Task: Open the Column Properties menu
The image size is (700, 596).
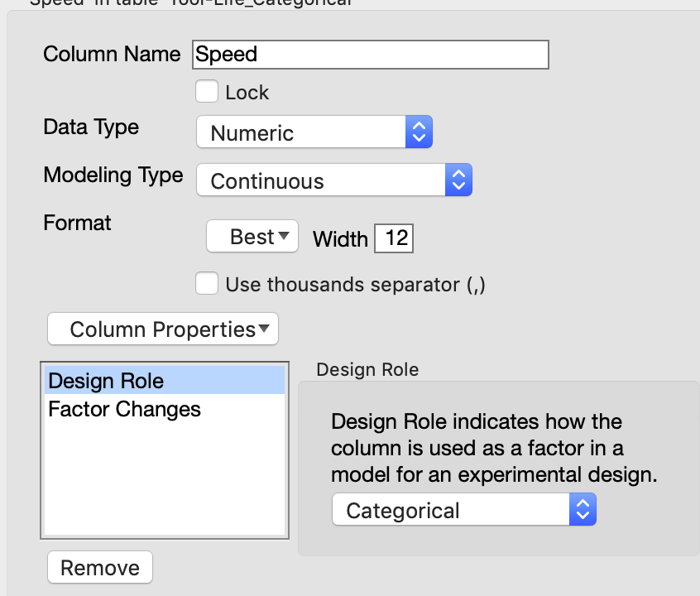Action: (162, 329)
